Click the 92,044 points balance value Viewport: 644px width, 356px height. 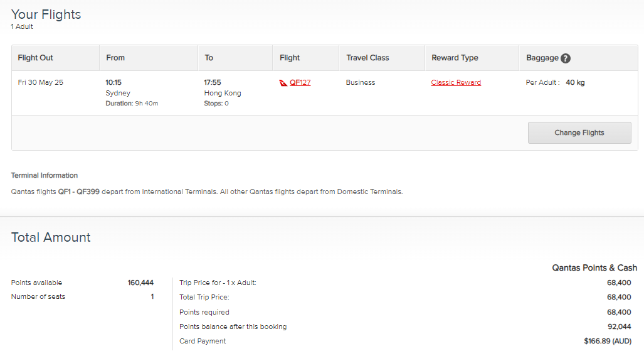pyautogui.click(x=620, y=327)
